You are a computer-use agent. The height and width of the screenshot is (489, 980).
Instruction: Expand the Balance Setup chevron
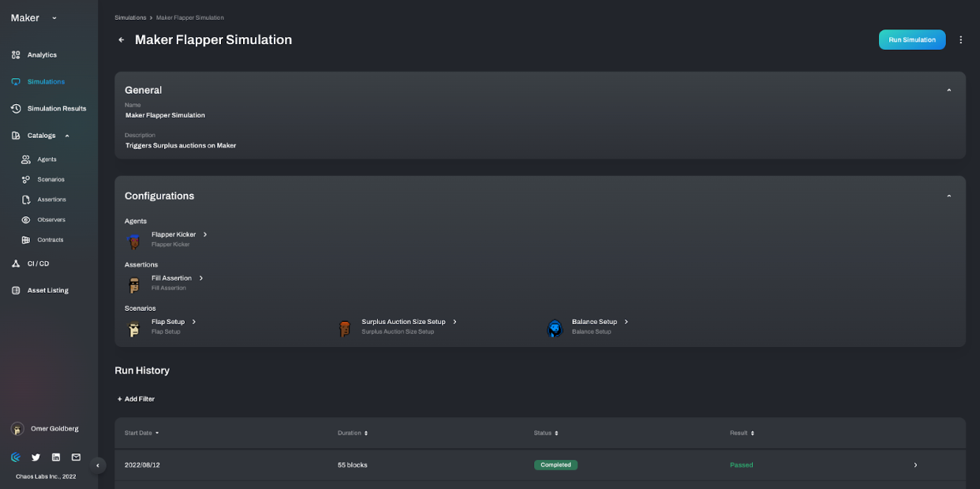coord(627,322)
